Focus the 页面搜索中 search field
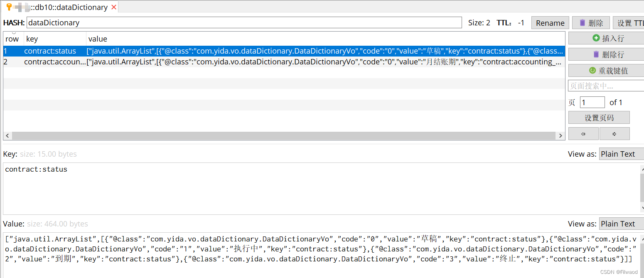The height and width of the screenshot is (278, 644). click(606, 86)
